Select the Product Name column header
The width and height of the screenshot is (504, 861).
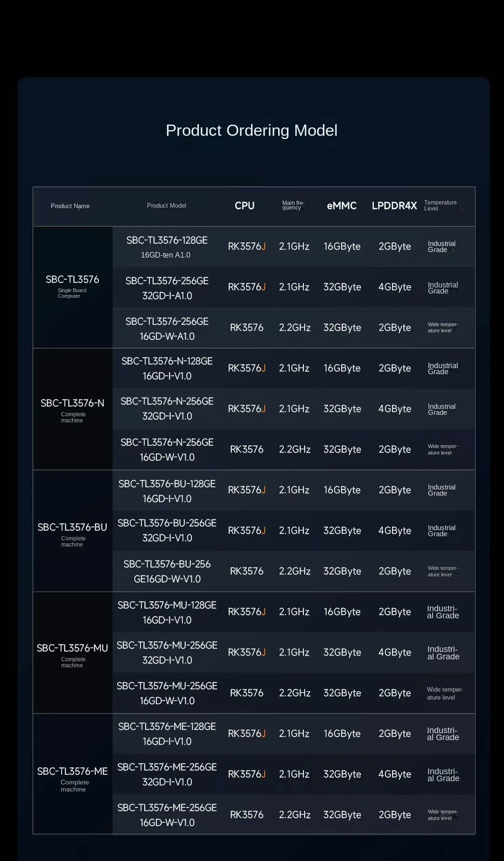70,206
